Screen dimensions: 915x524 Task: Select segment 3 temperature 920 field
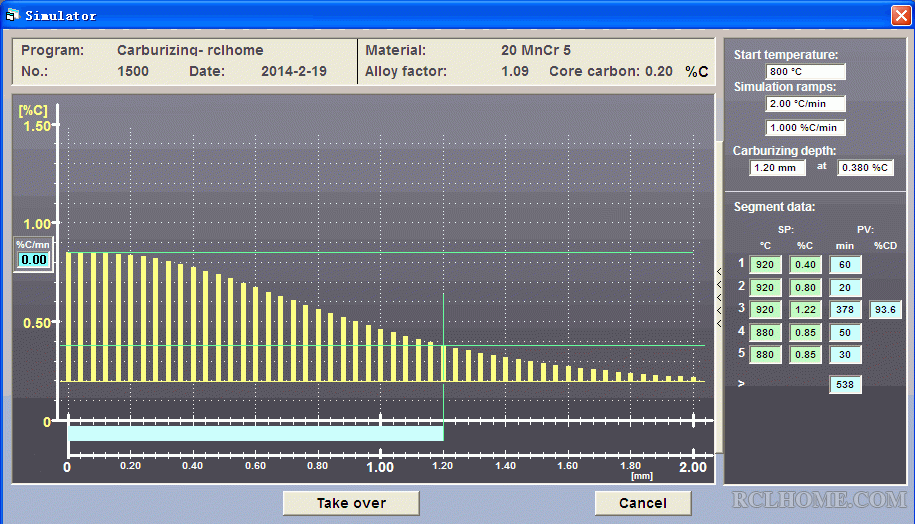(x=765, y=309)
